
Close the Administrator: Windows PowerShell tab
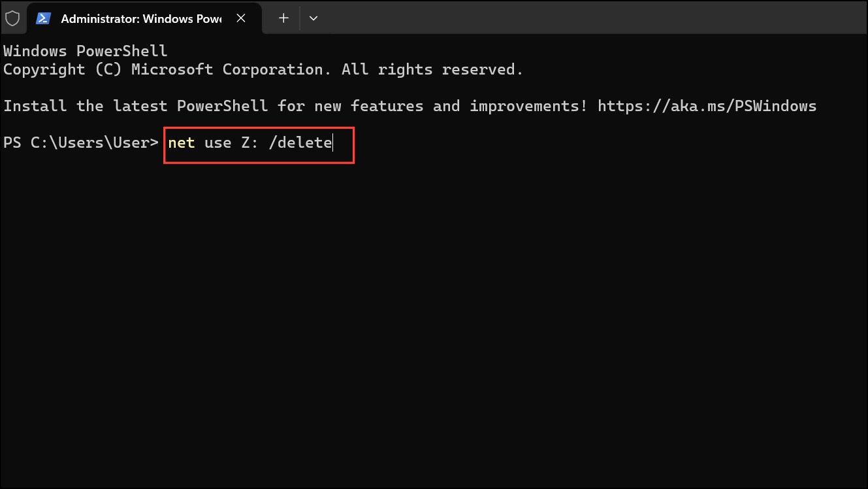click(x=241, y=18)
